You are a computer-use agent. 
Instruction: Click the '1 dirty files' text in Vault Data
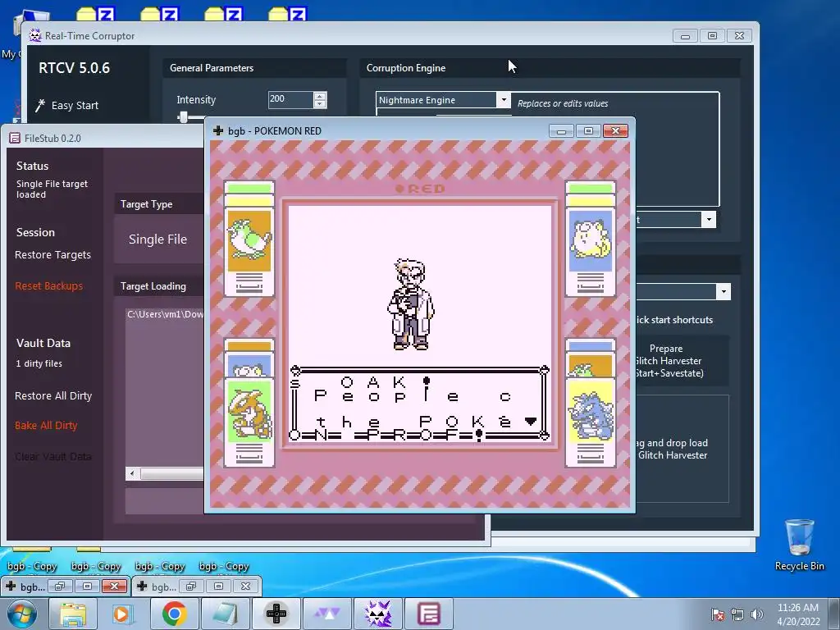(x=39, y=363)
